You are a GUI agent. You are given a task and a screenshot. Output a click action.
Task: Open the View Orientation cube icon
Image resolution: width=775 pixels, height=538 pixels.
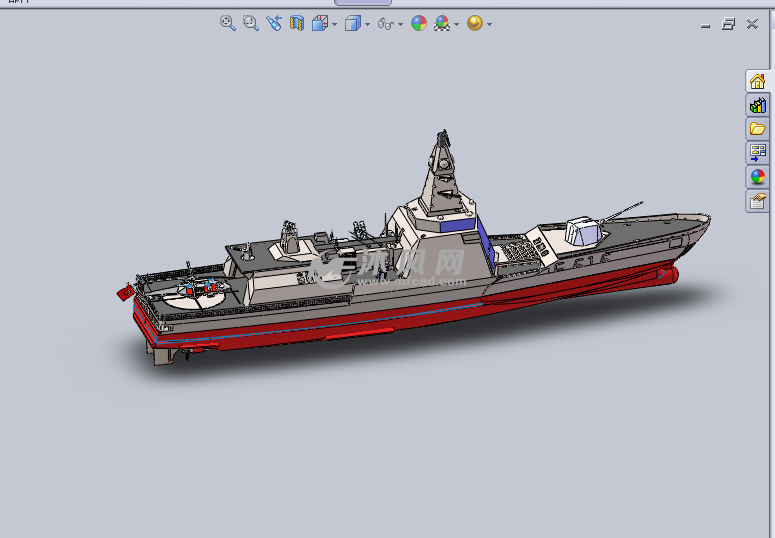pos(320,23)
